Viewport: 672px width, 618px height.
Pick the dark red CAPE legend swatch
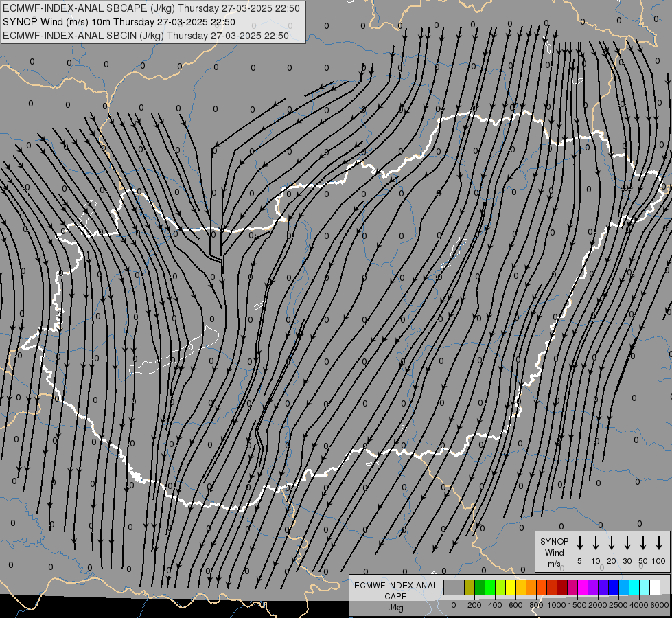[x=562, y=588]
